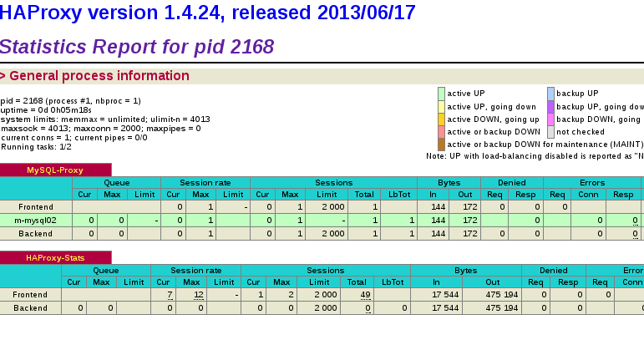Click the Bytes header in HAProxy-Stats table
This screenshot has height=340, width=644.
(466, 271)
